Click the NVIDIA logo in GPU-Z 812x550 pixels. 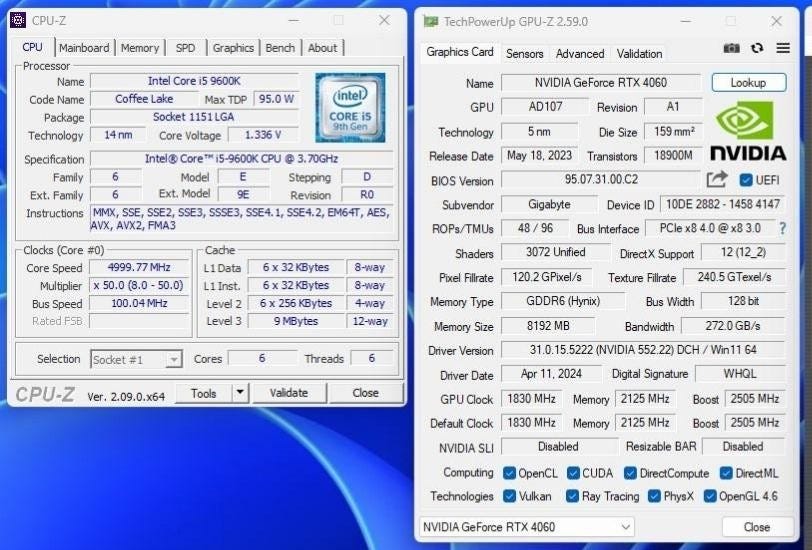[748, 131]
